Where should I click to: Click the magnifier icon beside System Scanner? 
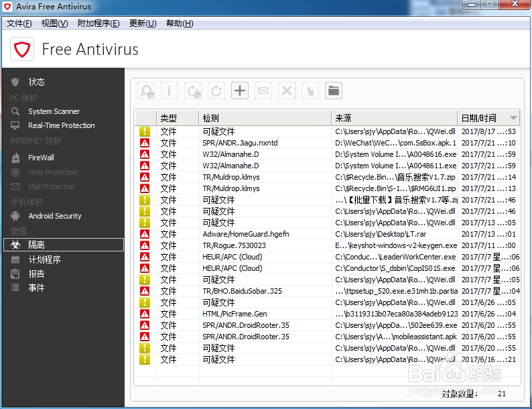tap(15, 111)
